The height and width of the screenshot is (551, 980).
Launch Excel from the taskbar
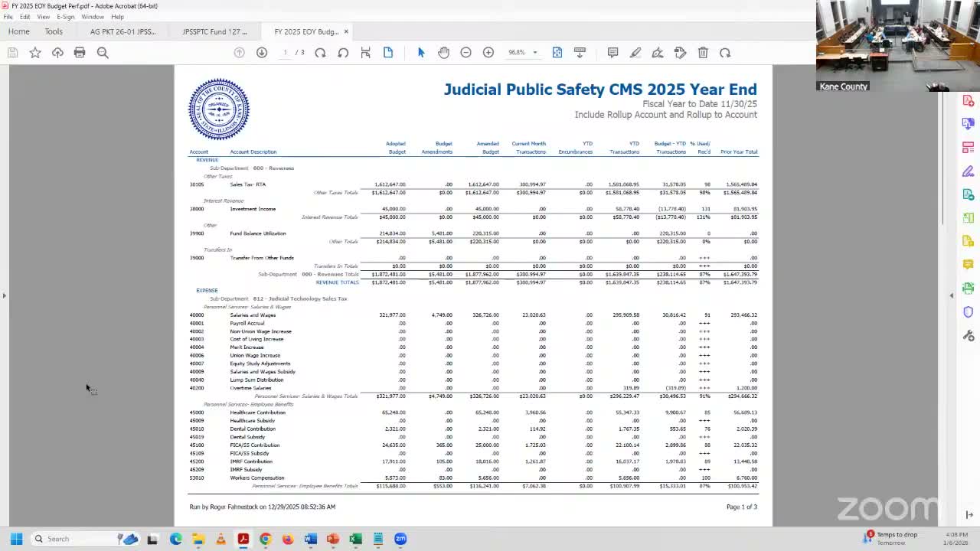click(x=354, y=539)
